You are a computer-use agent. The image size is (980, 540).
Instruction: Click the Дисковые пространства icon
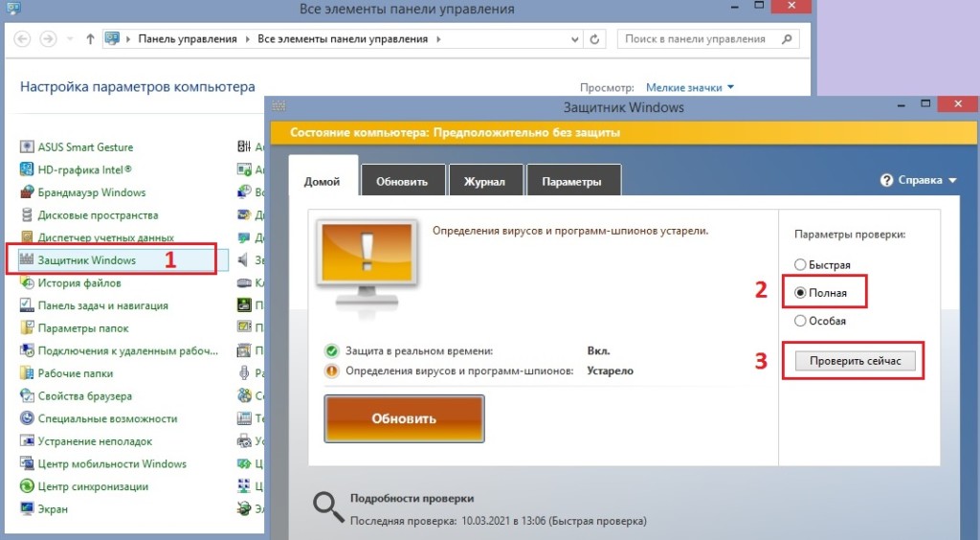point(27,215)
